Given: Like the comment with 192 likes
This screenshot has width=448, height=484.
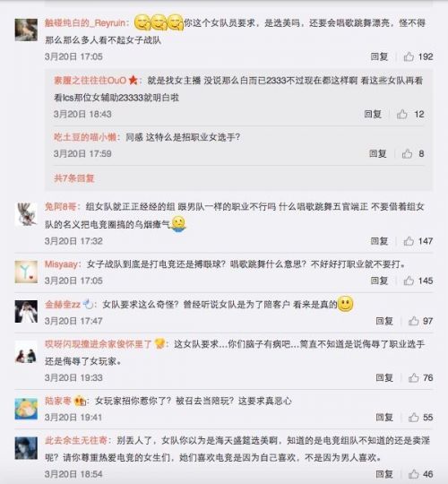Looking at the screenshot, I should [x=409, y=56].
